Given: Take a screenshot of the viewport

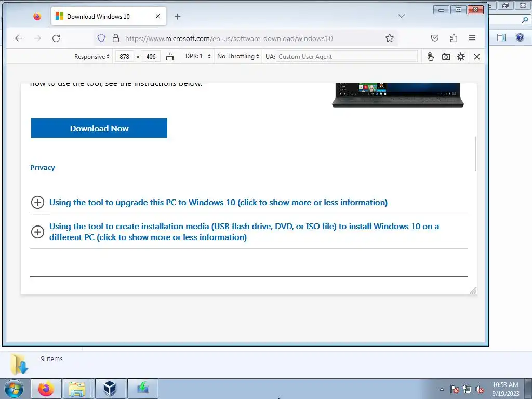Looking at the screenshot, I should point(446,57).
